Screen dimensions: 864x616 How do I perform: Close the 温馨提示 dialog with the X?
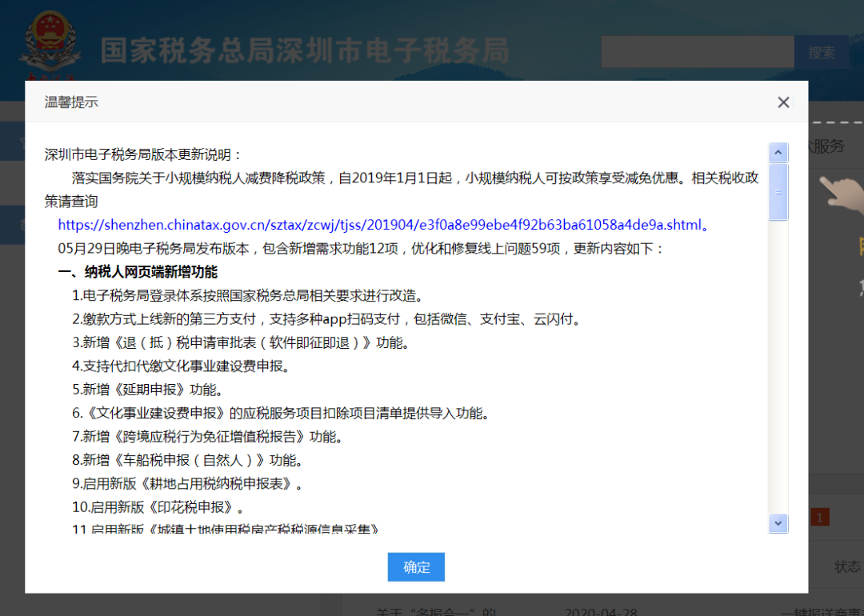pos(783,102)
